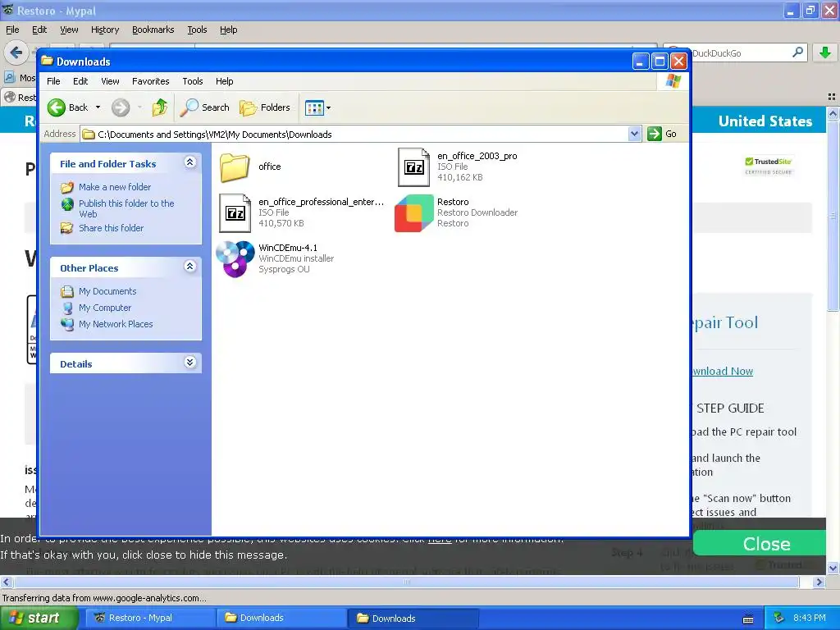Select the WinCDEmu-4.1 installer icon
This screenshot has width=840, height=630.
235,258
